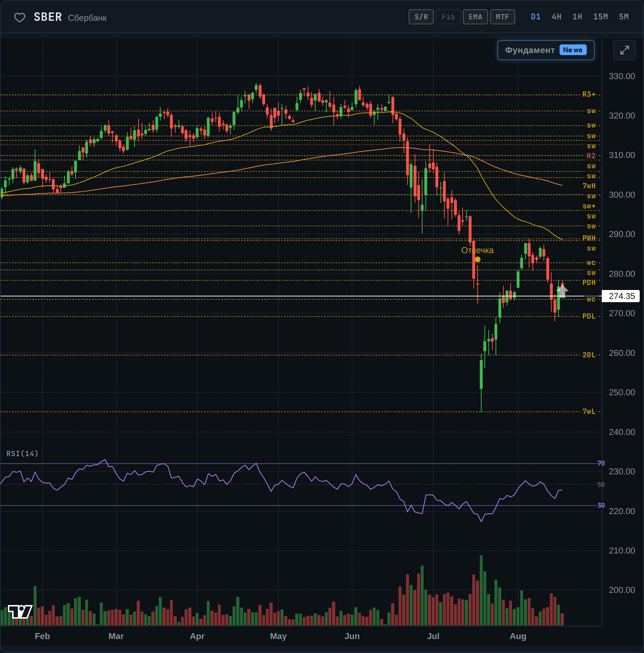
Task: Toggle Fib overlay
Action: tap(448, 17)
